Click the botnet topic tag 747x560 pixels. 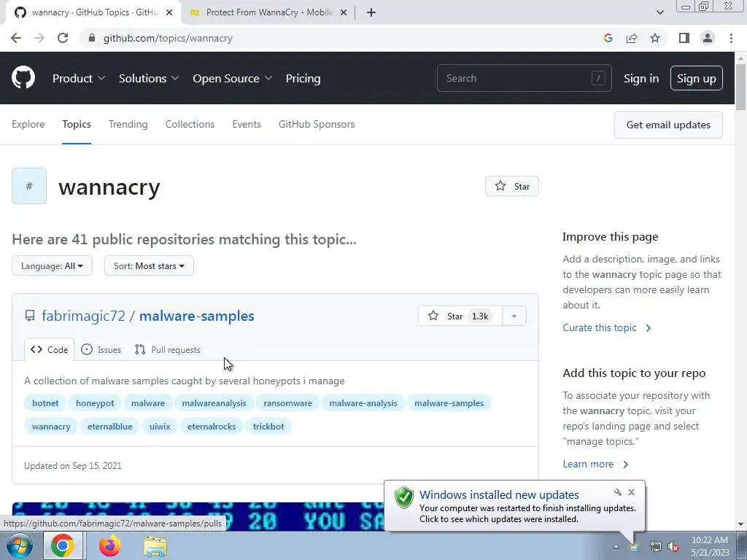[45, 402]
